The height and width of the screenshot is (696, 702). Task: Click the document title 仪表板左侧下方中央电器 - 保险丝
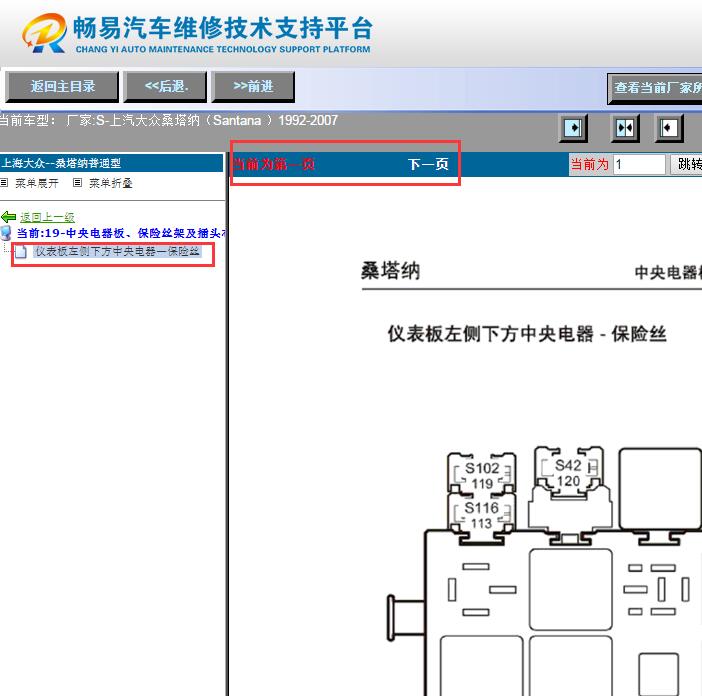pyautogui.click(x=527, y=334)
